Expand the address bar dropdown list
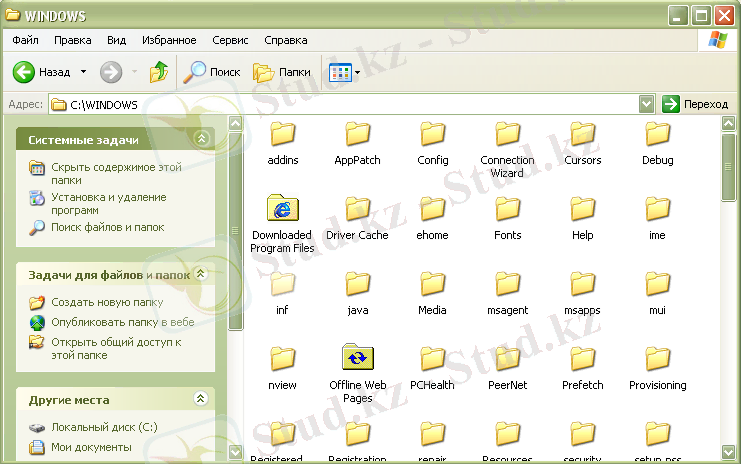Screen dimensions: 741x464 tap(646, 104)
